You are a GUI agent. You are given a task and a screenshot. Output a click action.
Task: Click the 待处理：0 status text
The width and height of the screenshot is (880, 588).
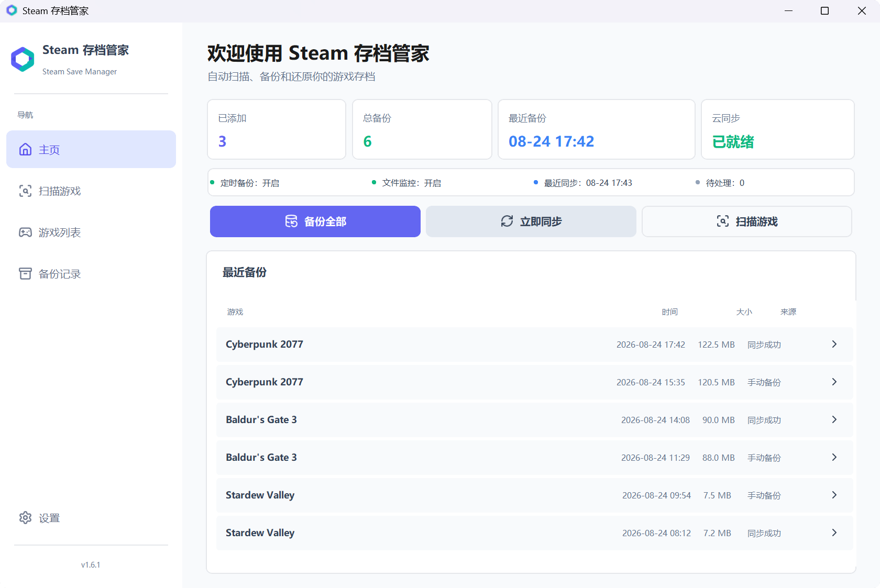point(725,183)
